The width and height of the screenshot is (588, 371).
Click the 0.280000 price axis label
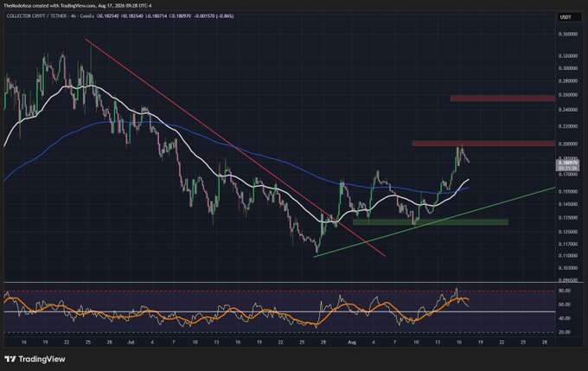[568, 81]
